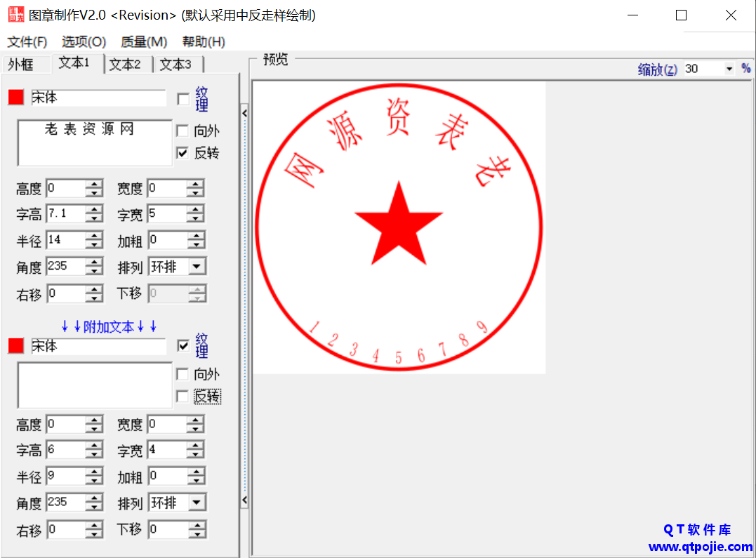Enable the 附加文本 反转 checkbox
The image size is (756, 558).
pyautogui.click(x=183, y=397)
